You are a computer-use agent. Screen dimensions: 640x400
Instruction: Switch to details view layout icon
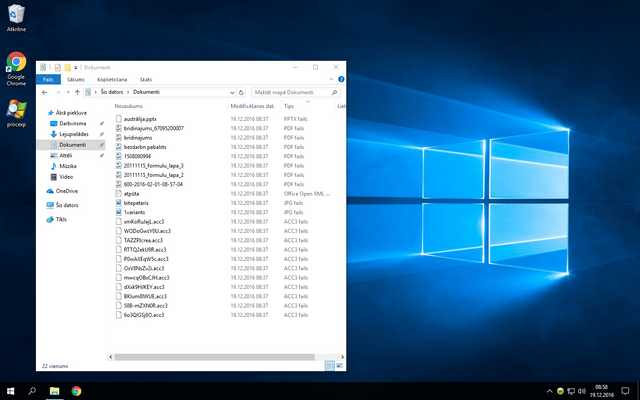[329, 366]
